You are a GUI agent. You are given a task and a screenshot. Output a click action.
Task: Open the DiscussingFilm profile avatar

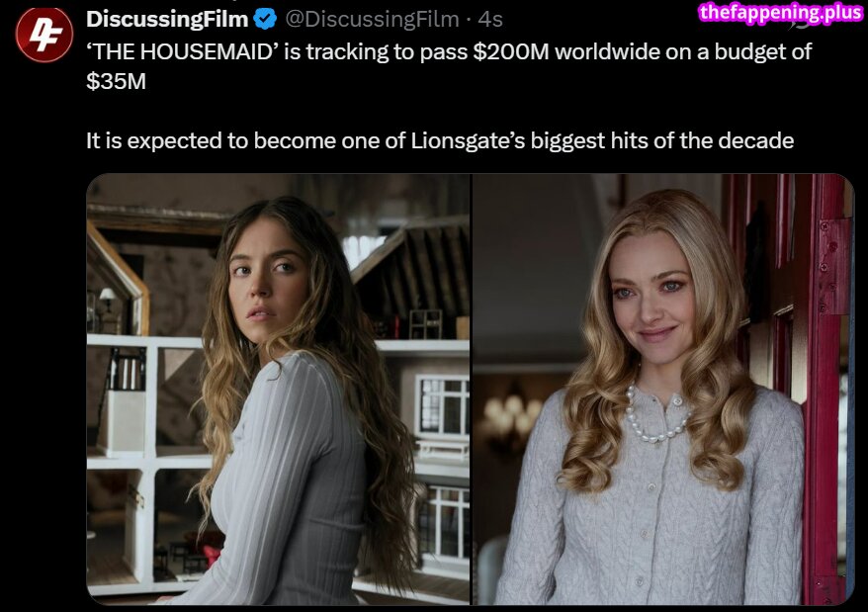pyautogui.click(x=44, y=35)
